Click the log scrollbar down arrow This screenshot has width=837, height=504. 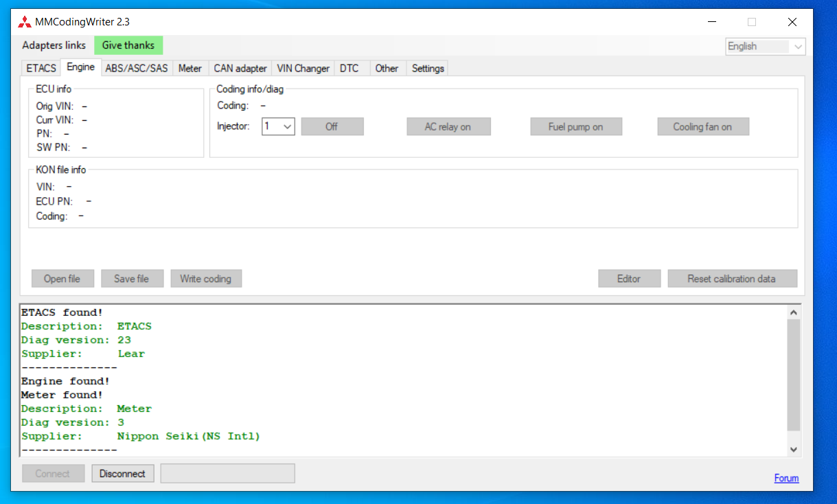tap(793, 449)
